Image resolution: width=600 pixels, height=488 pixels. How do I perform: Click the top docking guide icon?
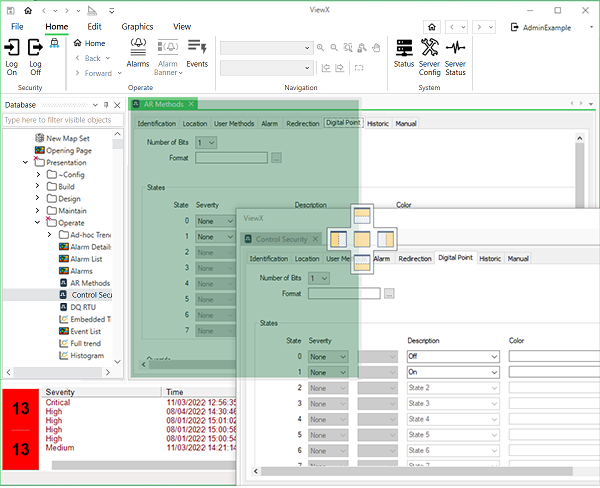[x=362, y=217]
